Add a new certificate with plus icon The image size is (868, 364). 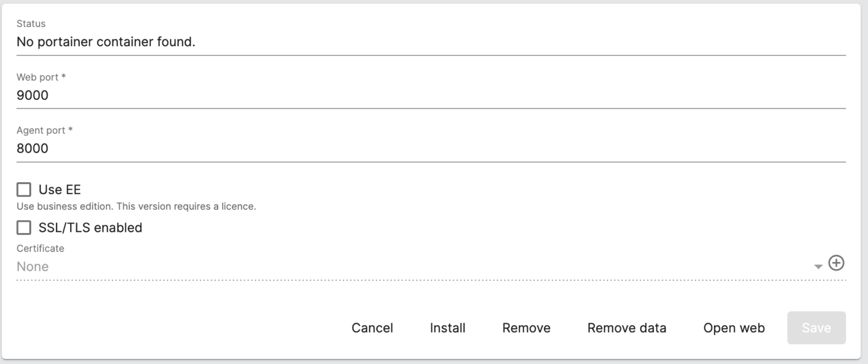pyautogui.click(x=836, y=263)
